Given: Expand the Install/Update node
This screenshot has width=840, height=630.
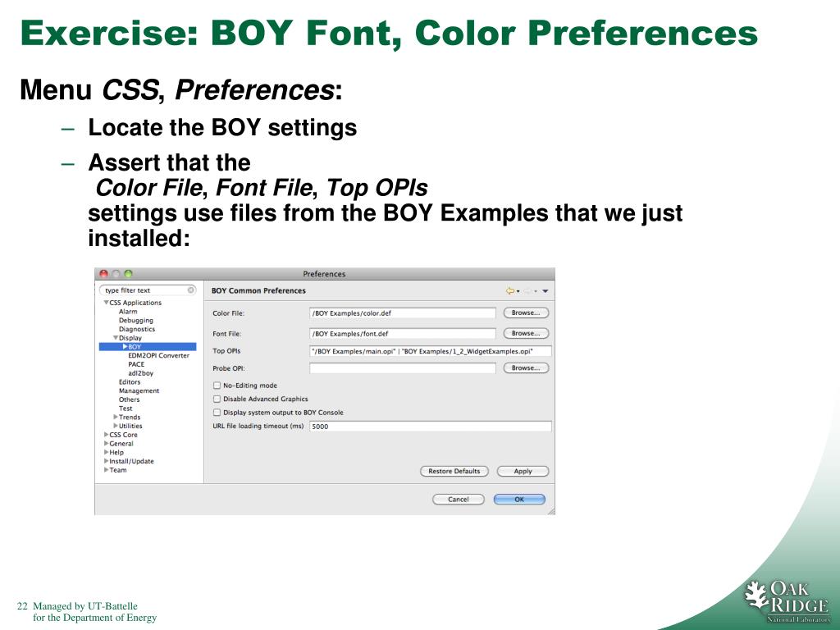Looking at the screenshot, I should point(106,461).
